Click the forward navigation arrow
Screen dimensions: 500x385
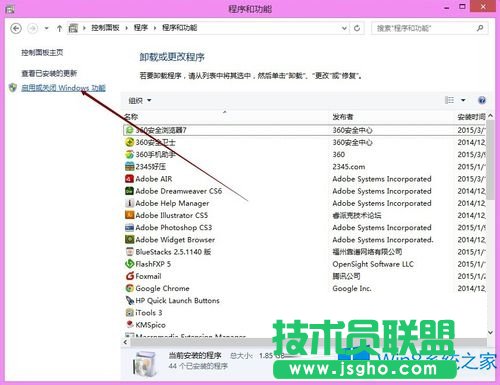[x=32, y=28]
